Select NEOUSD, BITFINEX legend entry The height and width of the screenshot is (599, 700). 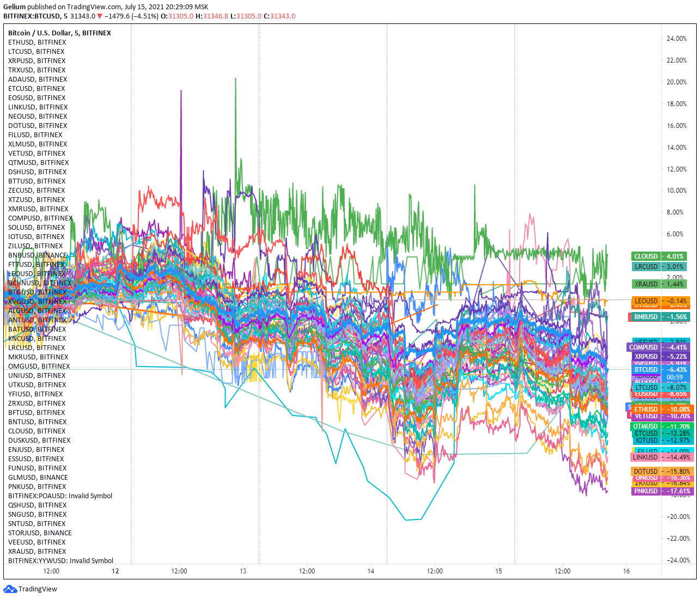[38, 117]
